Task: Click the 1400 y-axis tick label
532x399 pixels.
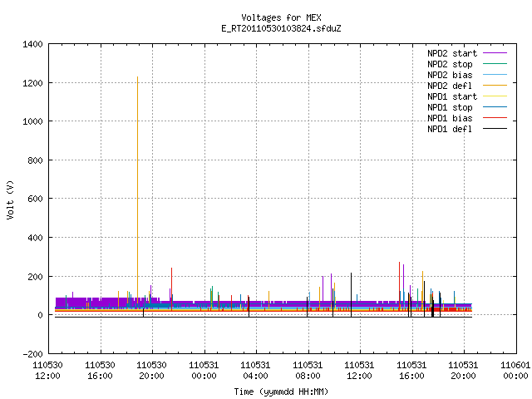Action: [x=32, y=44]
